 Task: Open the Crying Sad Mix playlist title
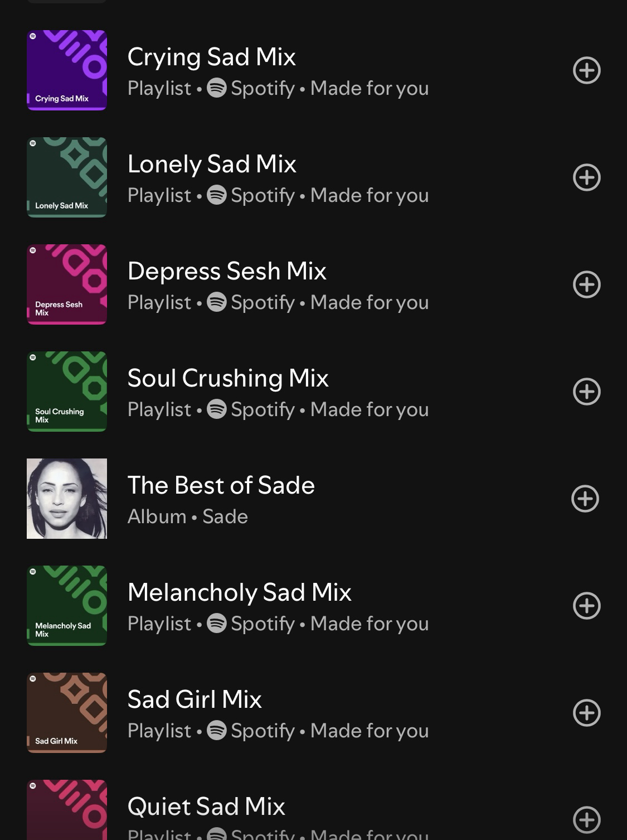[211, 57]
